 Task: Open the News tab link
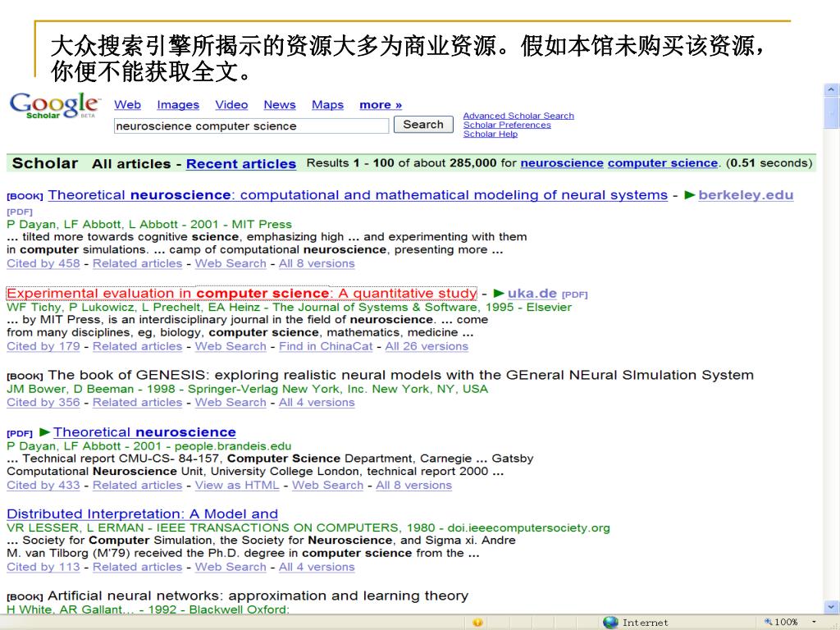pos(280,105)
